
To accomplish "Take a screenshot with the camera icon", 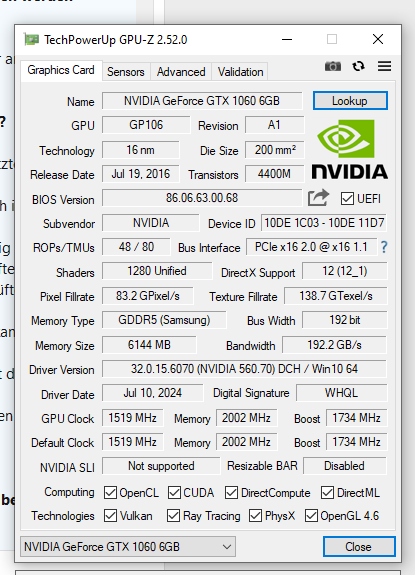I will (x=333, y=66).
